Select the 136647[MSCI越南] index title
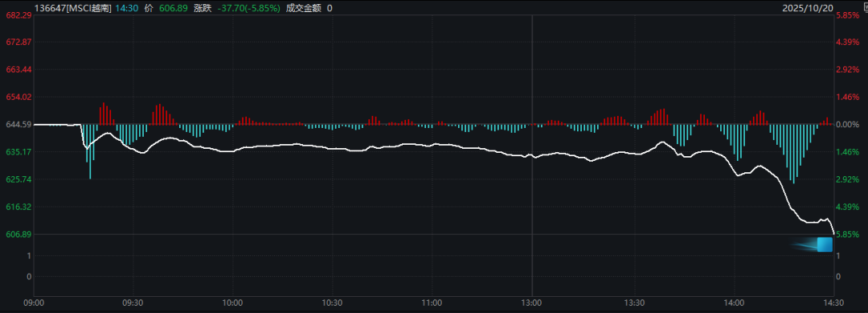This screenshot has height=313, width=868. pos(73,8)
